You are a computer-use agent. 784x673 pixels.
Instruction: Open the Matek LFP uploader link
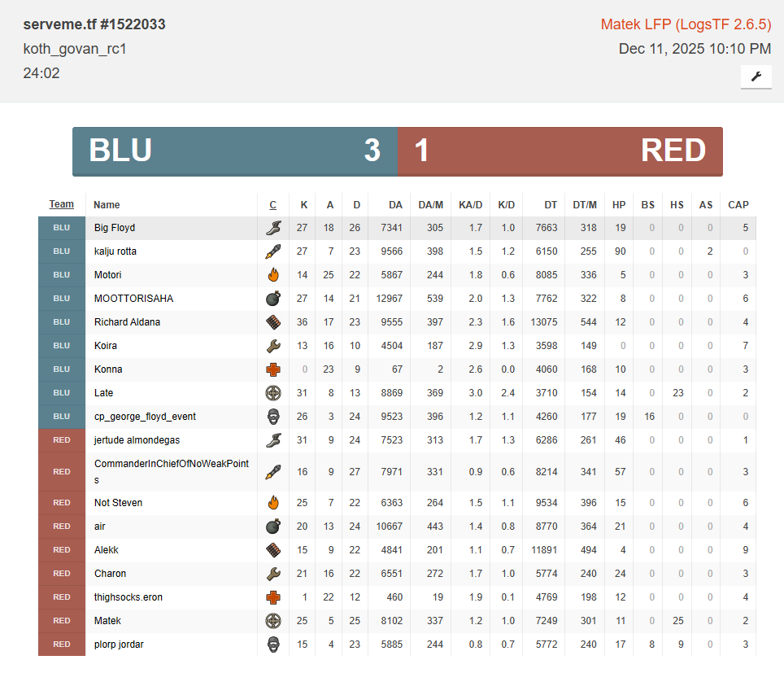coord(686,24)
